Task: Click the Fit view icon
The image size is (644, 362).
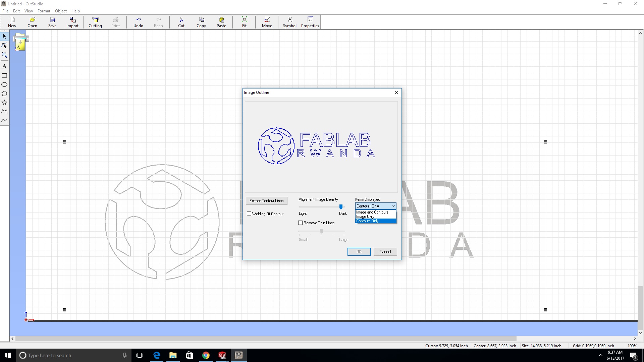Action: [244, 22]
